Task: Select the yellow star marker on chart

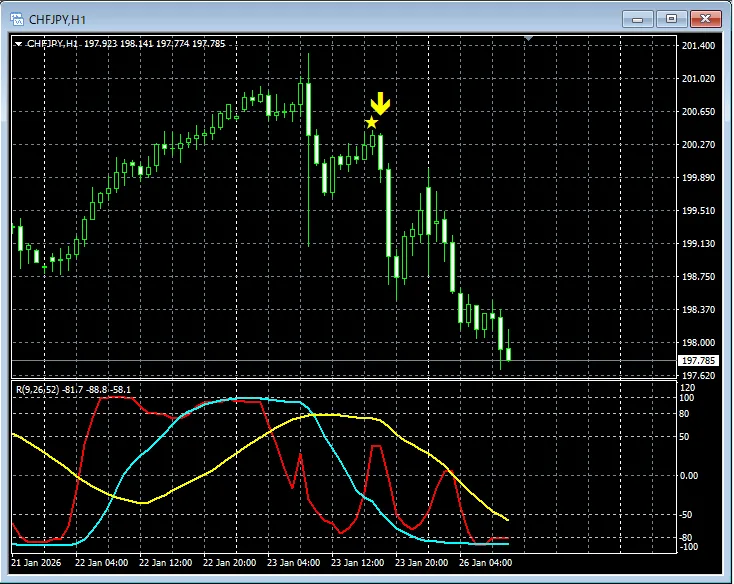Action: click(372, 123)
